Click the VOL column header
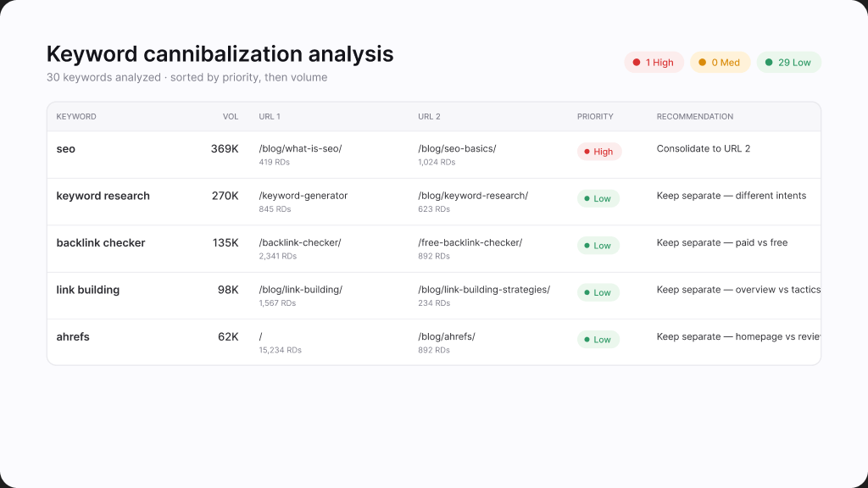This screenshot has height=488, width=868. tap(231, 117)
